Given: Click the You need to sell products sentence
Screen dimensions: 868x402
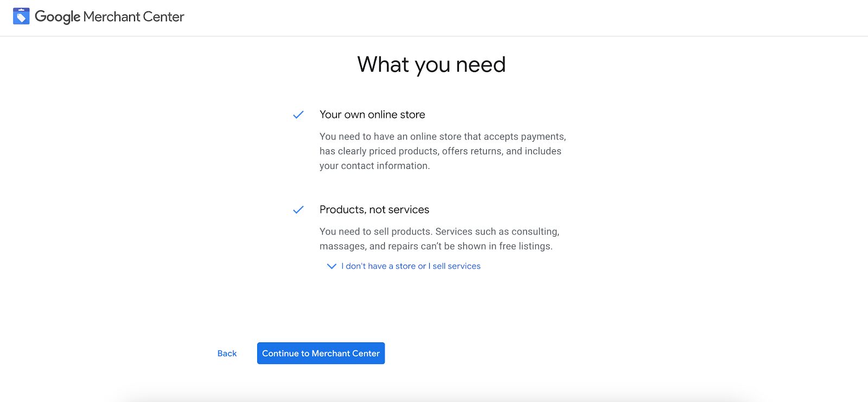Looking at the screenshot, I should [x=375, y=232].
